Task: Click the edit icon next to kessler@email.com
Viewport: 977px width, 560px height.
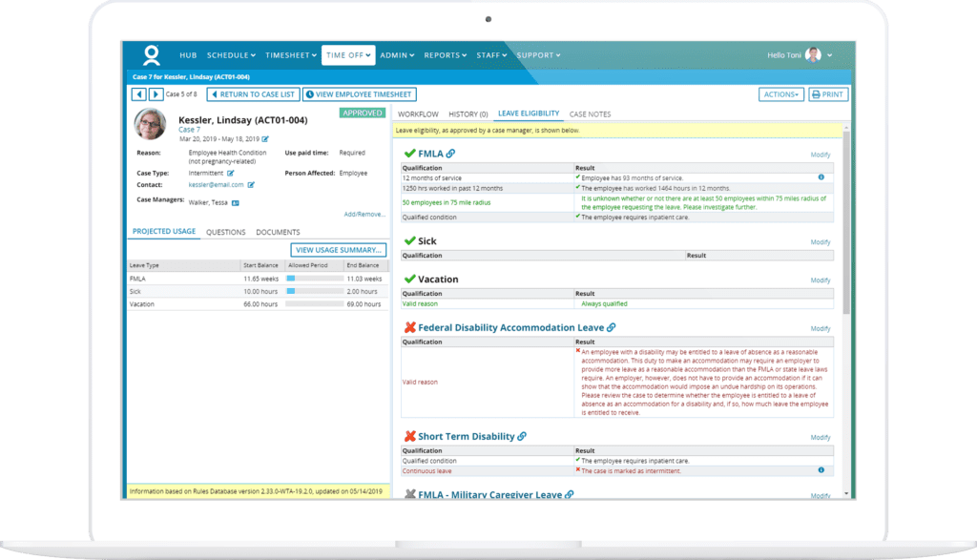Action: point(250,184)
